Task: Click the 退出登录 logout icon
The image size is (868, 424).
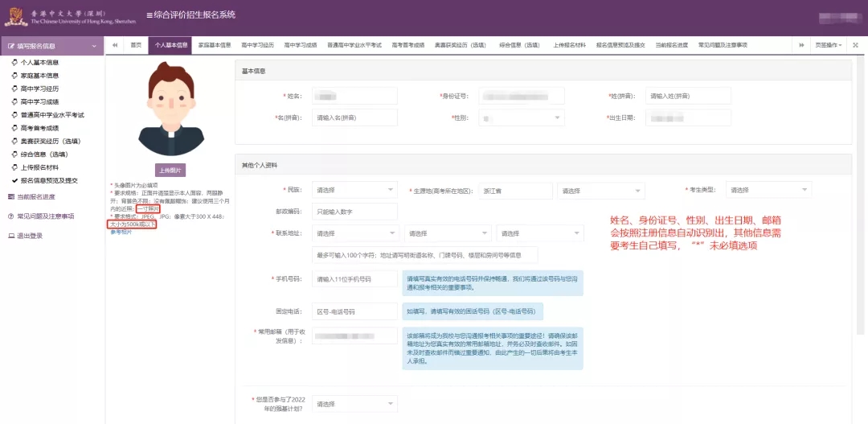Action: coord(11,236)
